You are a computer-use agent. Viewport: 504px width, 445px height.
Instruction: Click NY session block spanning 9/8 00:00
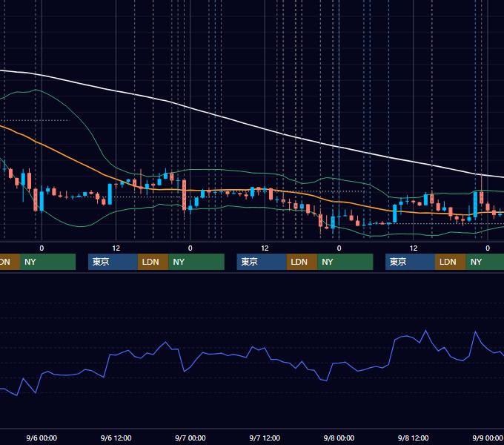(345, 262)
